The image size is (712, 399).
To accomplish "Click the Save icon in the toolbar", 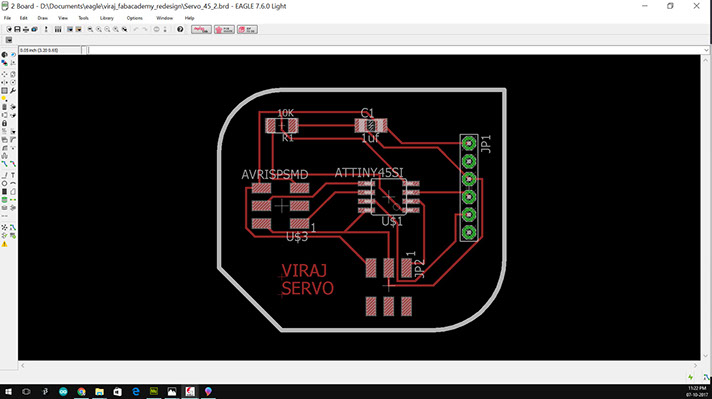I will [x=17, y=30].
